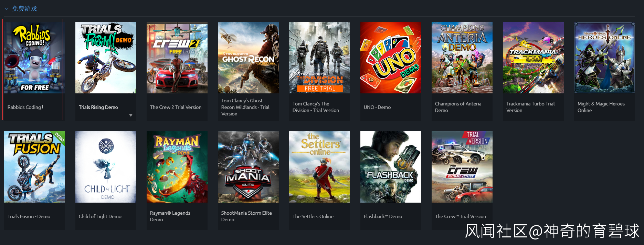Click the Flashback™ Demo title label

click(383, 216)
